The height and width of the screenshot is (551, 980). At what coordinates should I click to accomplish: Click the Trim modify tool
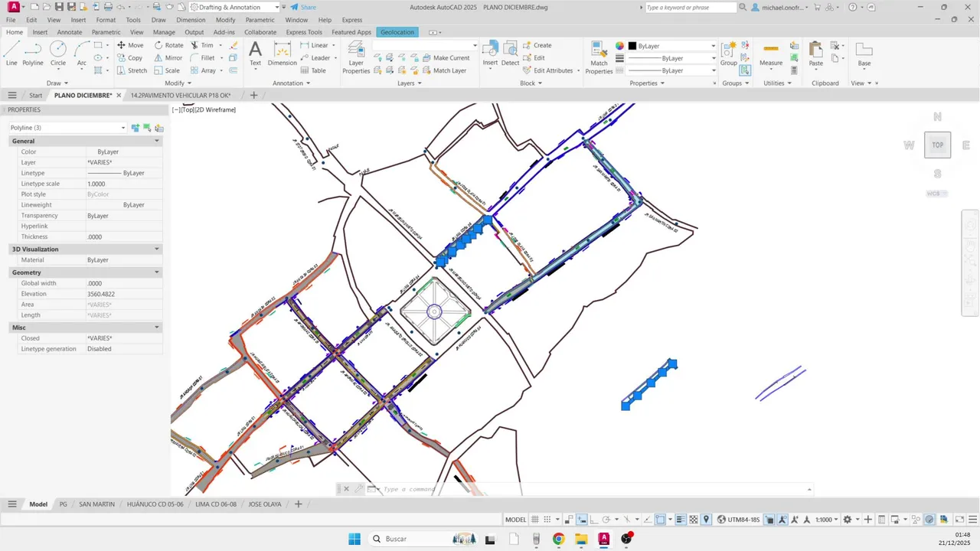202,45
